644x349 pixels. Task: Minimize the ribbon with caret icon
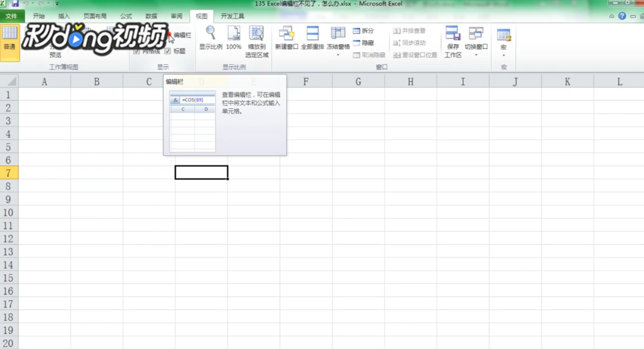coord(612,16)
